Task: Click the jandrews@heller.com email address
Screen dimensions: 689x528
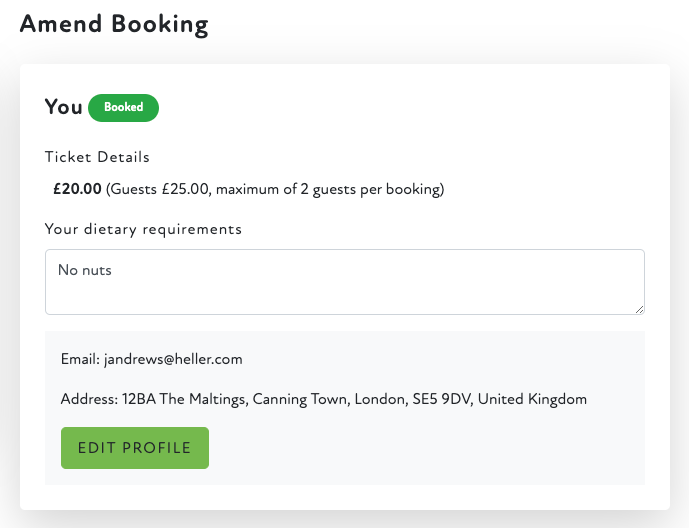Action: pos(173,359)
